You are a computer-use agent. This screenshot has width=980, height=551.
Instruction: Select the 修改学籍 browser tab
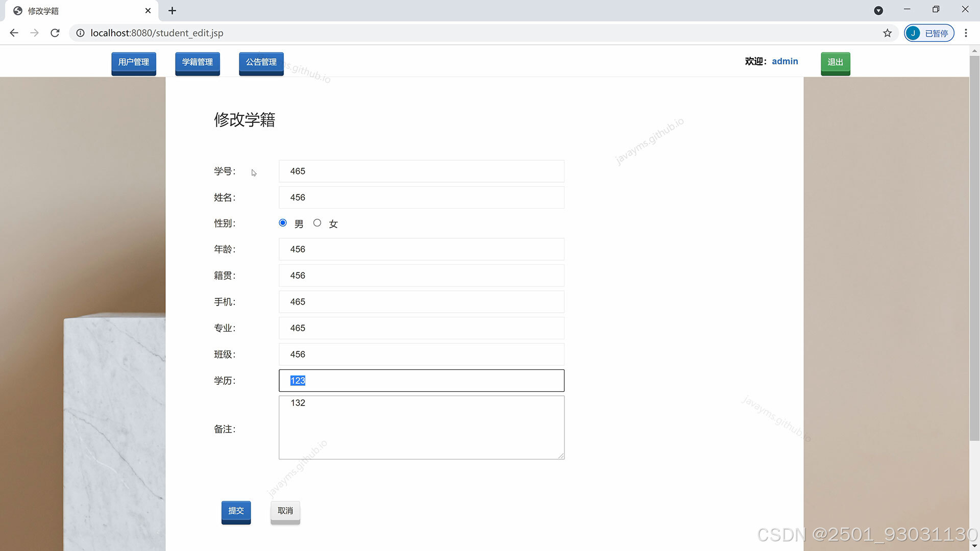pos(82,11)
